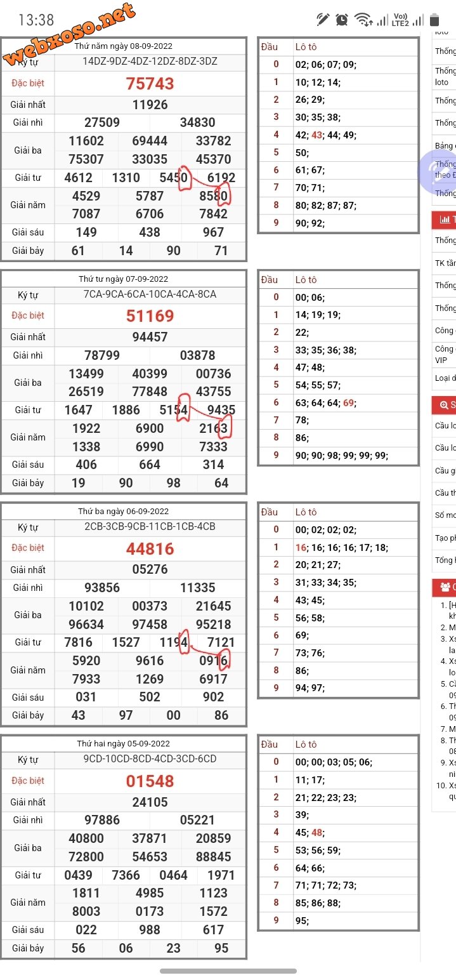Tap code string 7CA-9CA-6CA-10CA-4CA-8CA

pyautogui.click(x=150, y=294)
